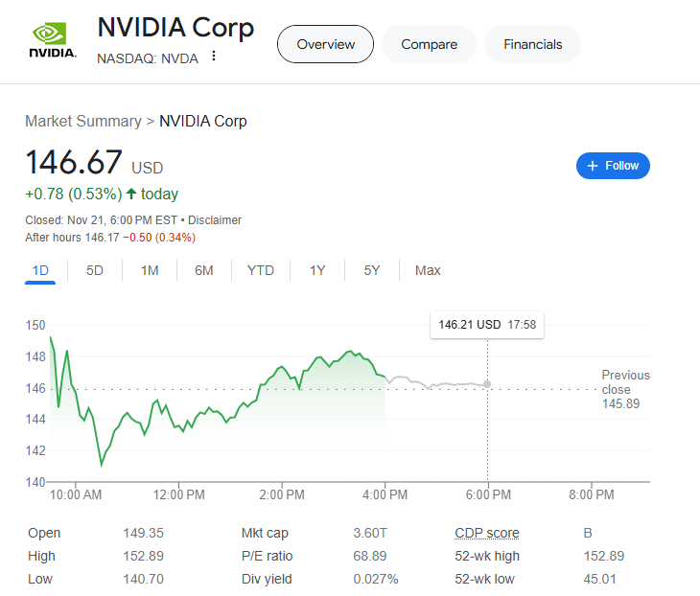Click the green price line at 2:00 PM
This screenshot has height=596, width=700.
point(282,367)
